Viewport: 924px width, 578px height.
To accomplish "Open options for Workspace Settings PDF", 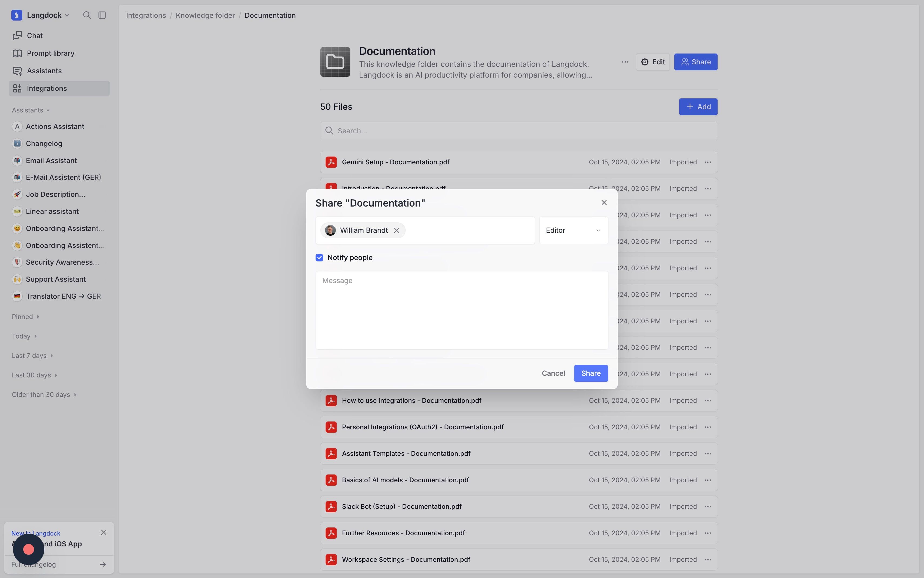I will [708, 559].
